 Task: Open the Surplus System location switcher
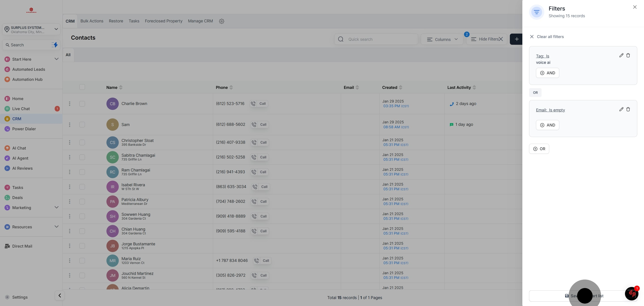coord(31,30)
